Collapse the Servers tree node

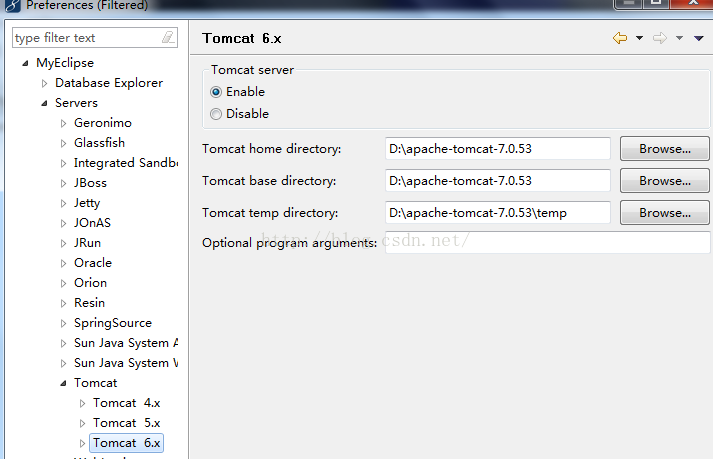click(44, 103)
